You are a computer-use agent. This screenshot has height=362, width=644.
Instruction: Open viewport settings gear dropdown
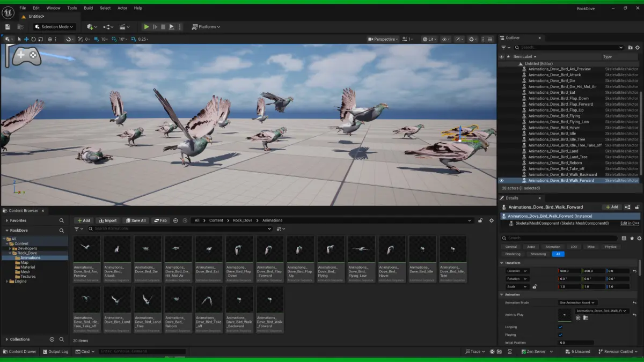click(x=473, y=39)
